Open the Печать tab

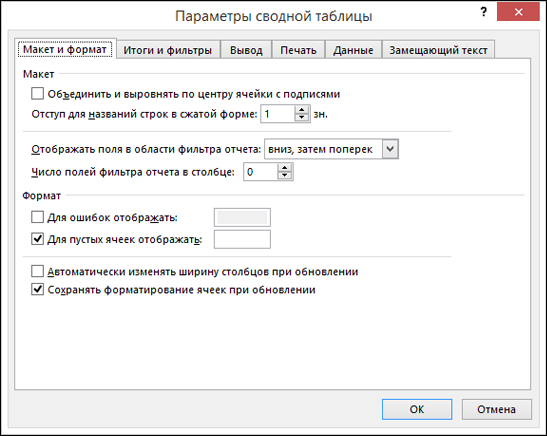point(299,50)
